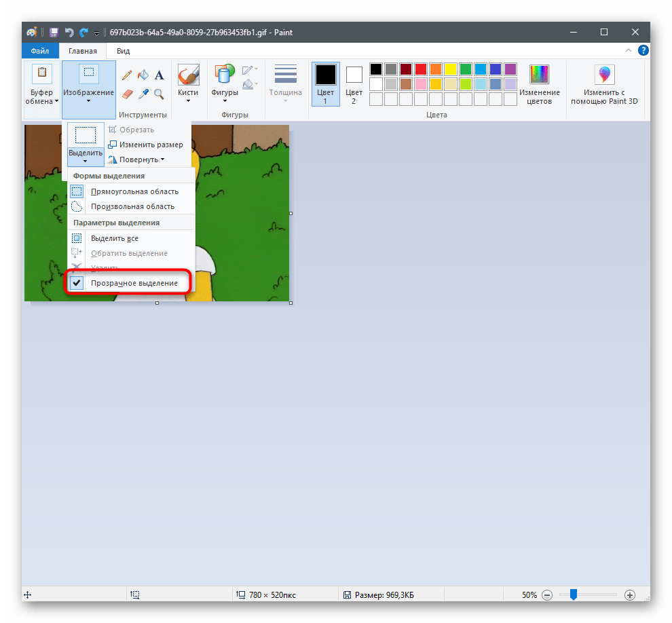Open Edit with Paint 3D
The width and height of the screenshot is (672, 623).
click(x=603, y=85)
